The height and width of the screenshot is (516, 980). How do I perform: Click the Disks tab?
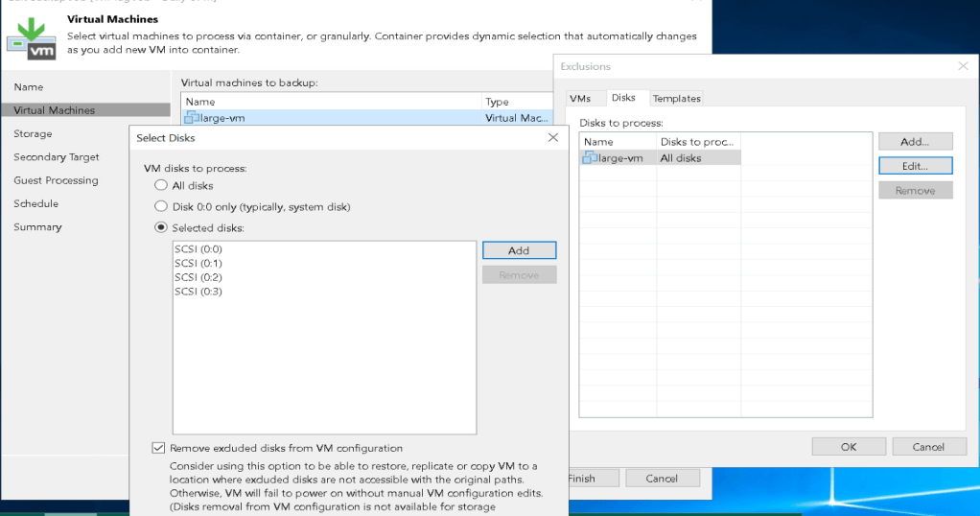coord(623,98)
